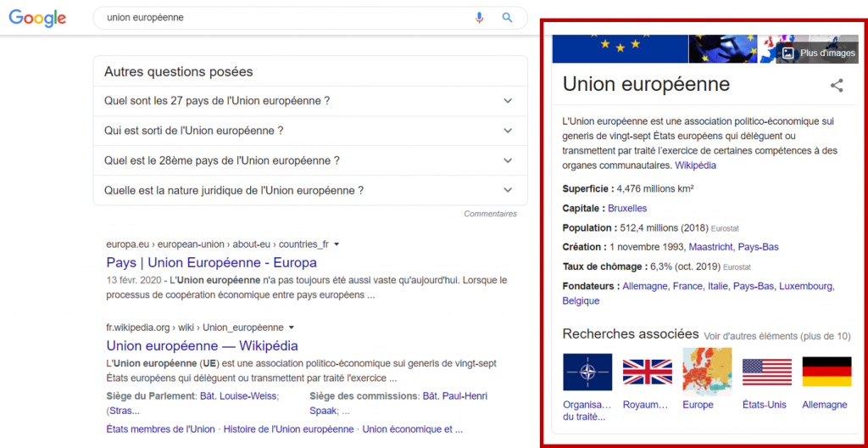Expand "Quel est le 28ème pays" question
Image resolution: width=868 pixels, height=448 pixels.
tap(508, 160)
